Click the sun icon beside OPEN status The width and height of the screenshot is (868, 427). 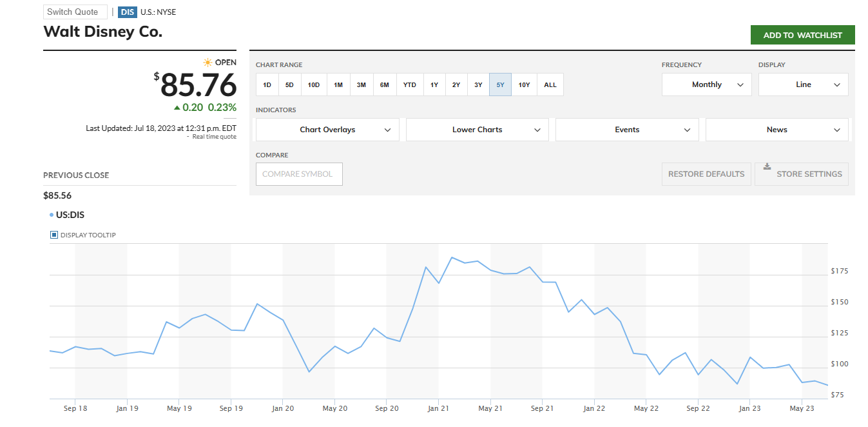coord(207,63)
